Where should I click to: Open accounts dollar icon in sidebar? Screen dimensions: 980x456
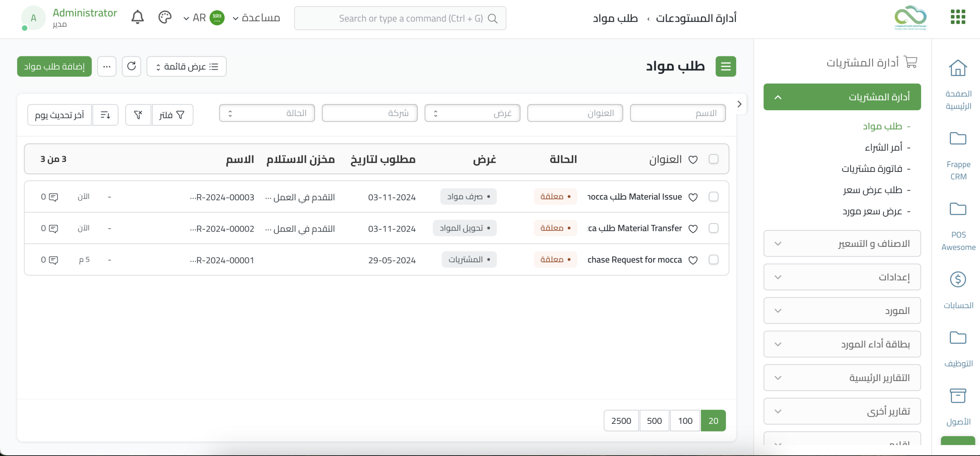(x=958, y=279)
